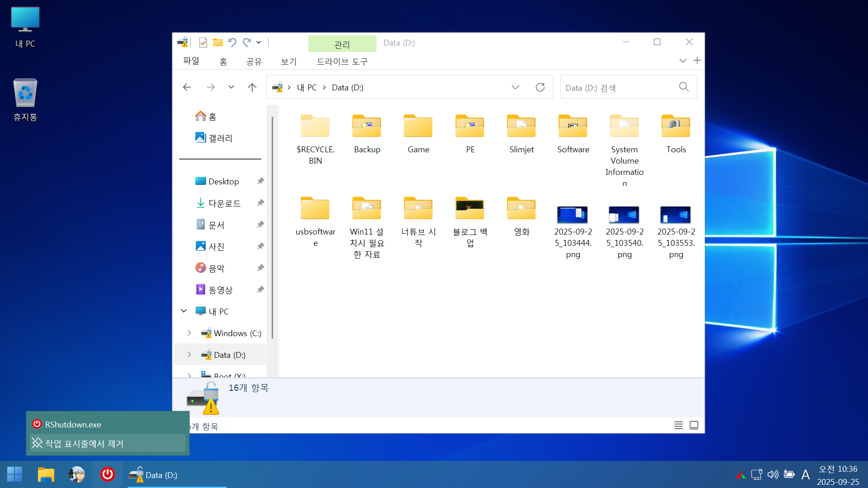This screenshot has height=488, width=868.
Task: Click the Undo arrow in quick access toolbar
Action: (232, 42)
